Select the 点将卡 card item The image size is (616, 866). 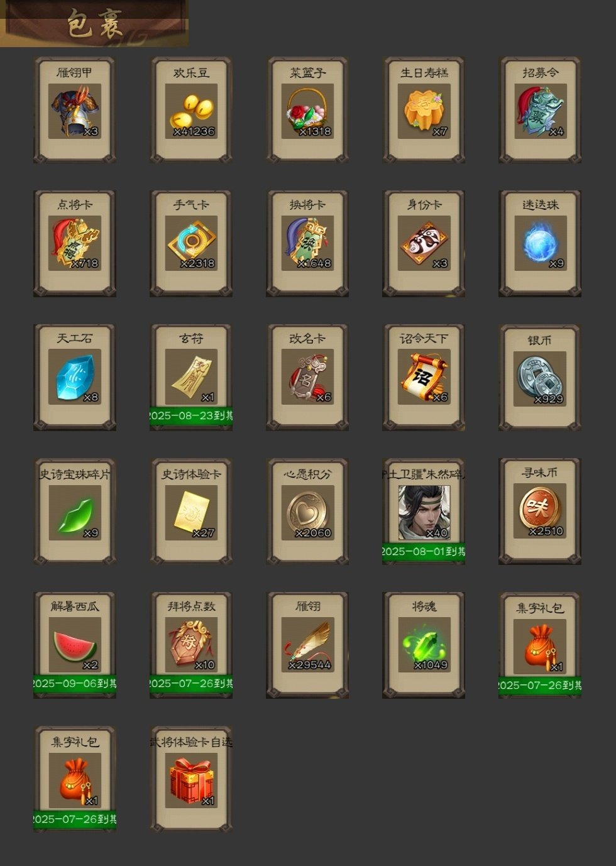(75, 243)
